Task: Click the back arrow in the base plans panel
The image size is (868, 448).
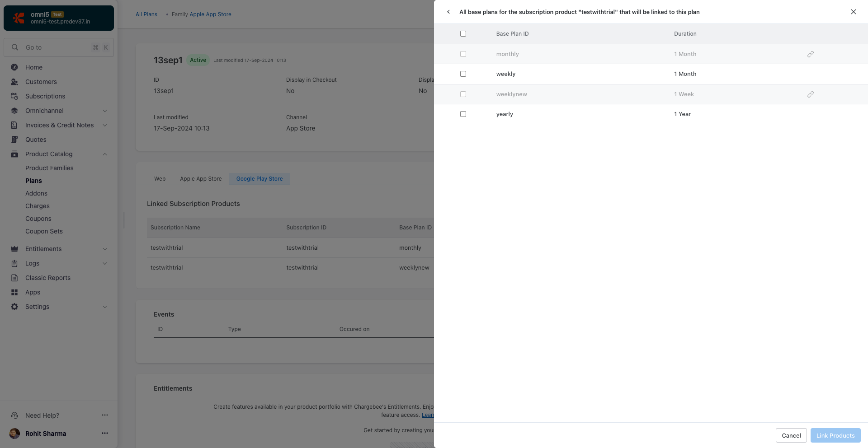Action: click(448, 12)
